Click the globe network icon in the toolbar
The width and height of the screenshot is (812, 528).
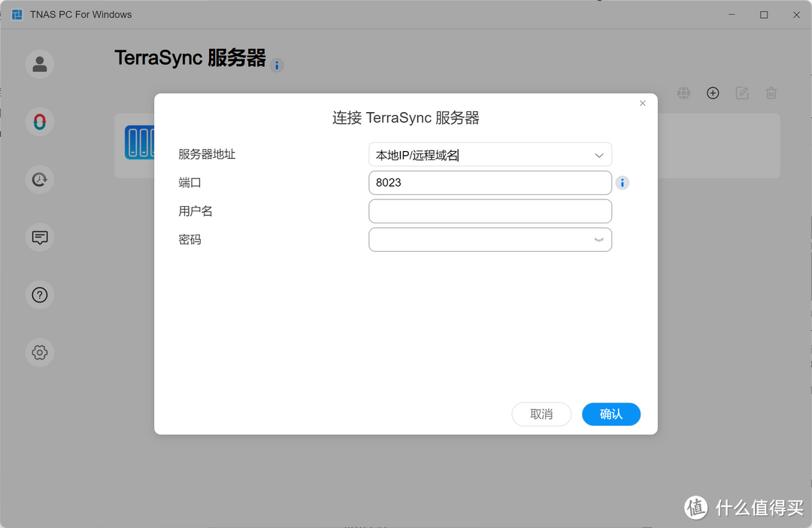tap(683, 93)
